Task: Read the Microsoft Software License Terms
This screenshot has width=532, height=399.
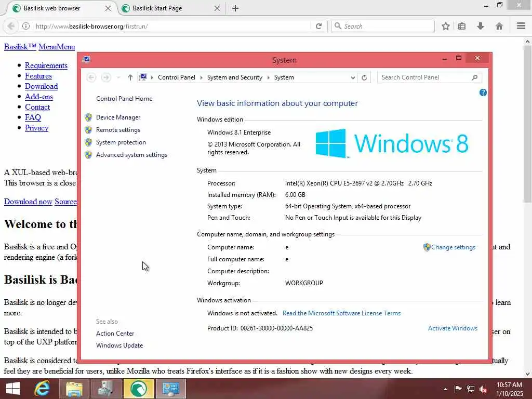Action: (x=341, y=313)
